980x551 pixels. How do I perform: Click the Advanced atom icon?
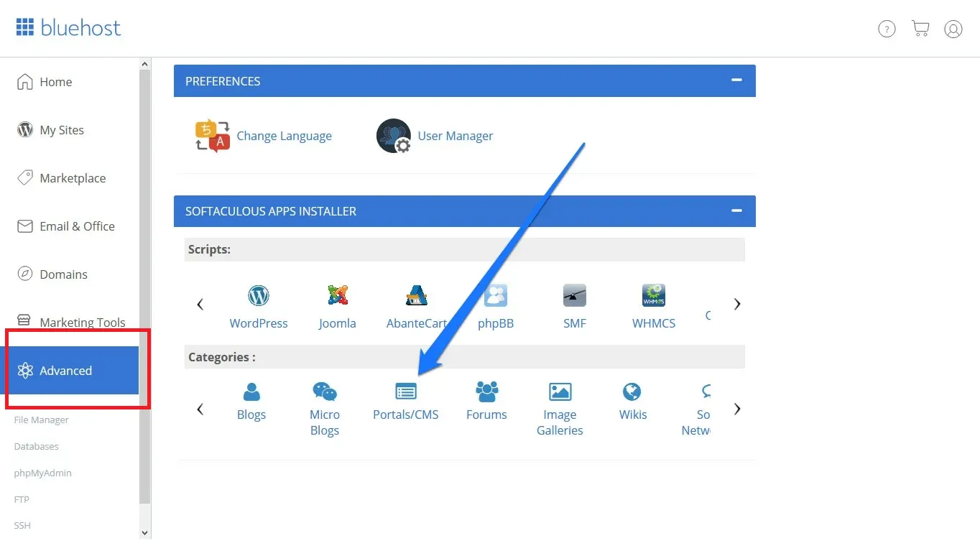click(x=25, y=371)
